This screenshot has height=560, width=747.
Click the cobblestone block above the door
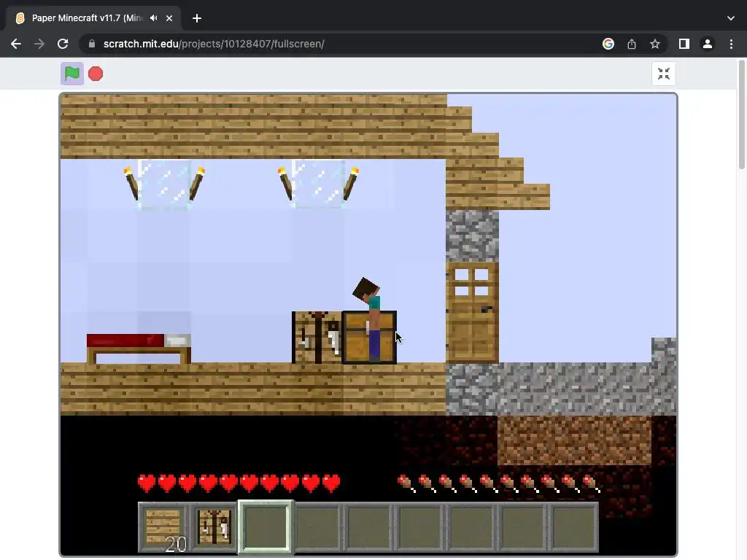click(472, 236)
